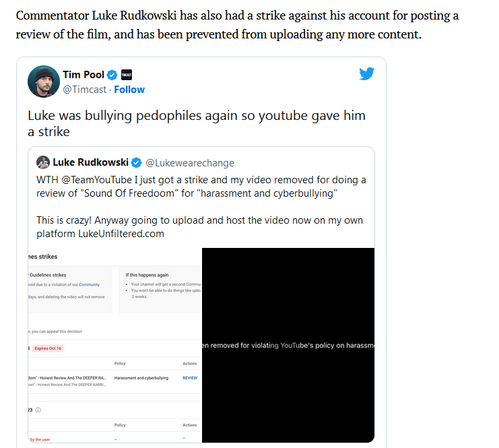Open the YouTube strikes page screenshot

point(115,345)
